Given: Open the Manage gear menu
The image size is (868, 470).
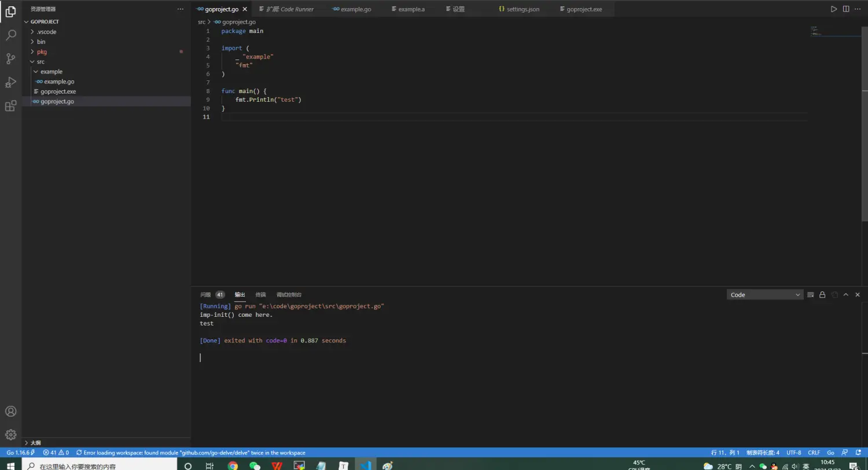Looking at the screenshot, I should 10,435.
